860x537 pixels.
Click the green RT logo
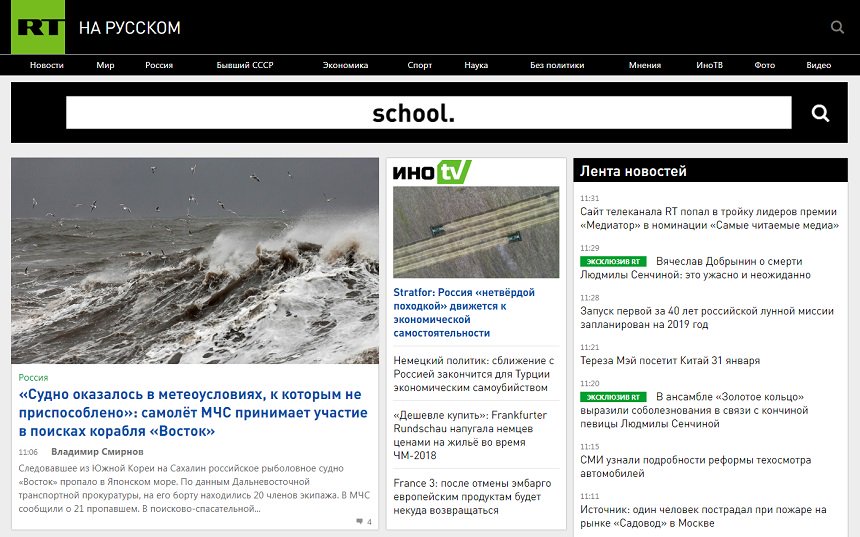pos(38,27)
